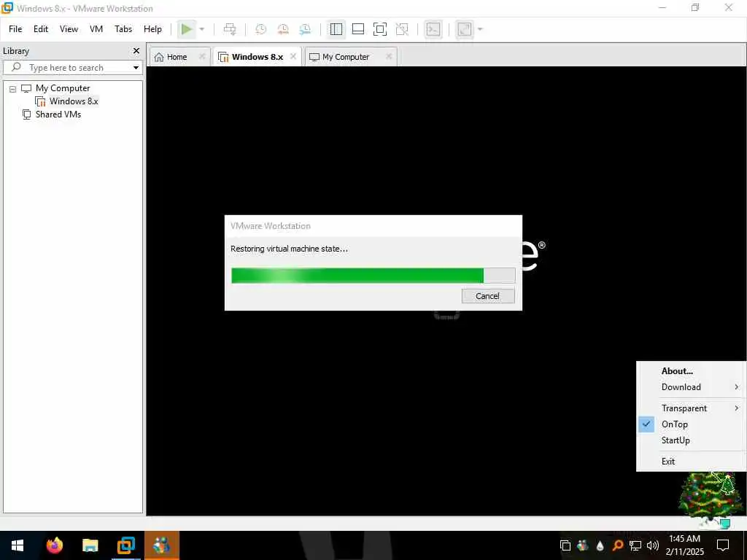Click Send Ctrl+Alt+Del toolbar icon
This screenshot has height=560, width=747.
point(230,29)
